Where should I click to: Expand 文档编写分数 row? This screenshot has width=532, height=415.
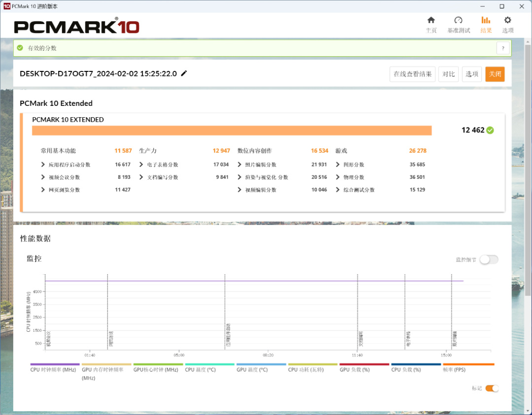(x=141, y=177)
